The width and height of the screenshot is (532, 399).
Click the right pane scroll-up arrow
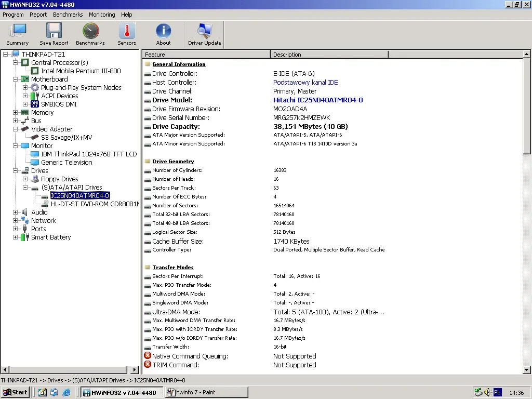click(x=527, y=54)
